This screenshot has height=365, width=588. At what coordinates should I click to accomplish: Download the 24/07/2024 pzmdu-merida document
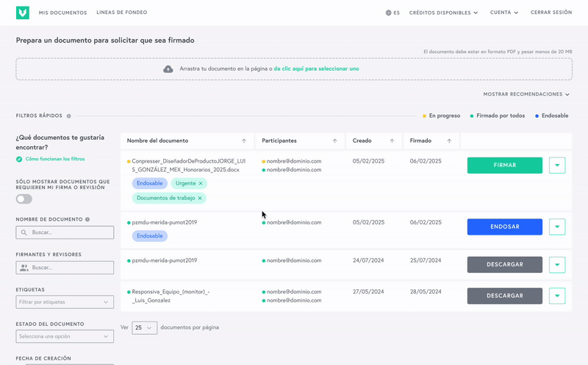coord(505,265)
